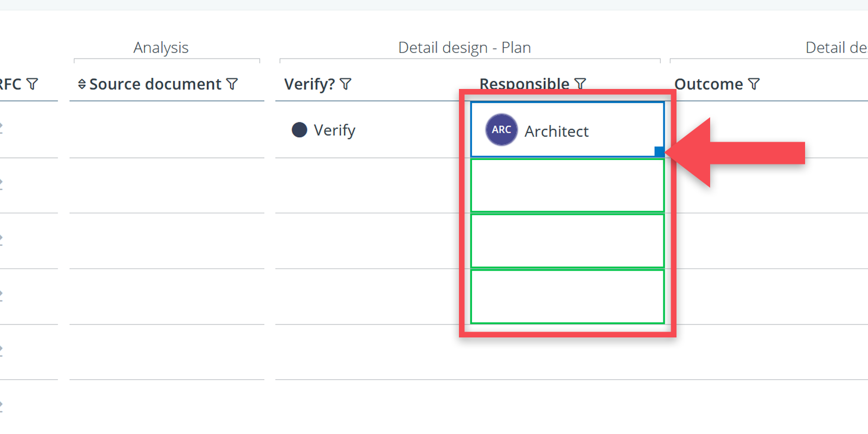Image resolution: width=868 pixels, height=434 pixels.
Task: Click the Verify label in first row
Action: pyautogui.click(x=334, y=130)
